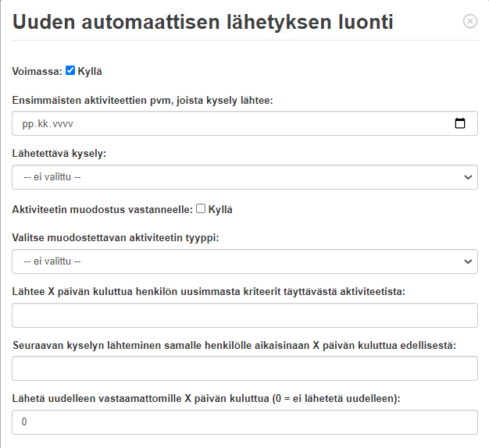Click the Lähetettävä kysely label text
This screenshot has width=489, height=448.
[59, 153]
